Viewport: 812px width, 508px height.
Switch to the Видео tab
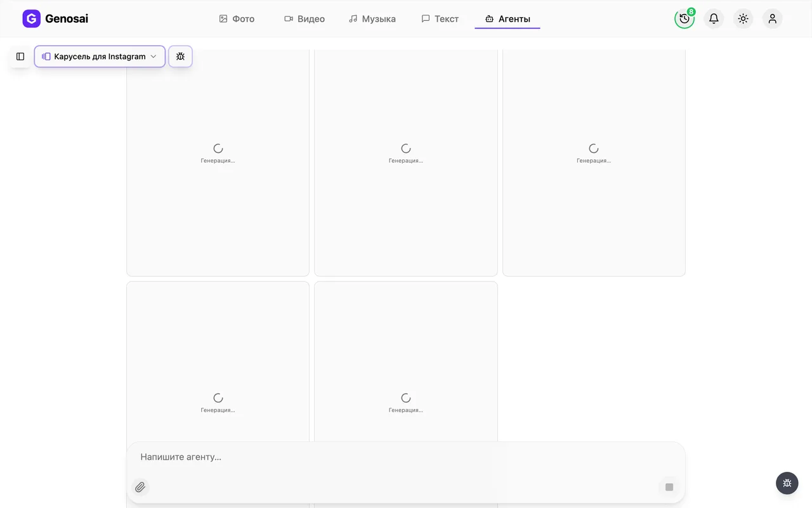point(304,19)
